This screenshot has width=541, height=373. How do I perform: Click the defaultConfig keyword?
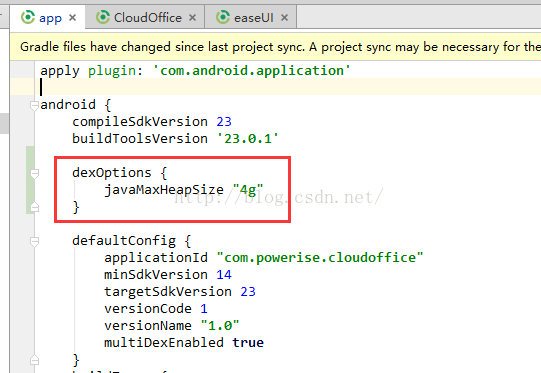pos(124,241)
